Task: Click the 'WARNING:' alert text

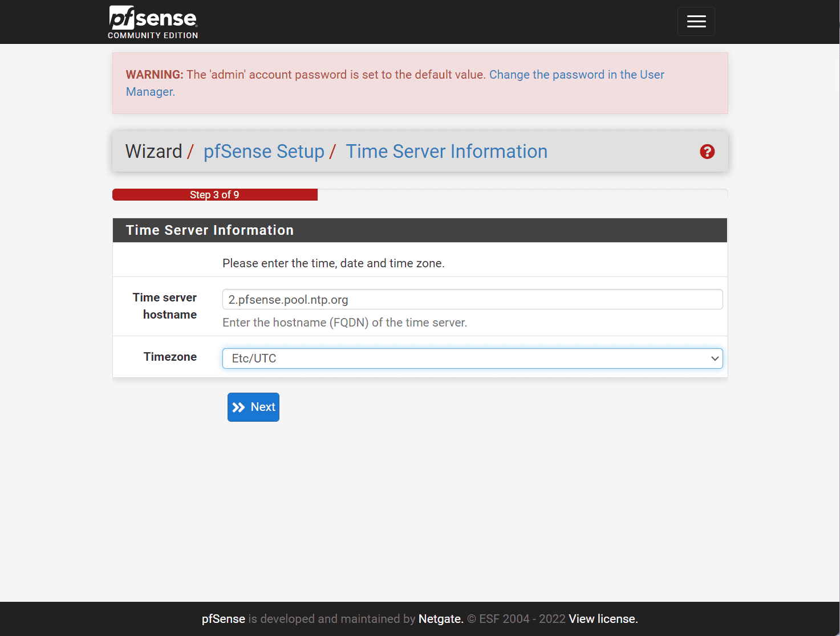Action: [x=155, y=75]
